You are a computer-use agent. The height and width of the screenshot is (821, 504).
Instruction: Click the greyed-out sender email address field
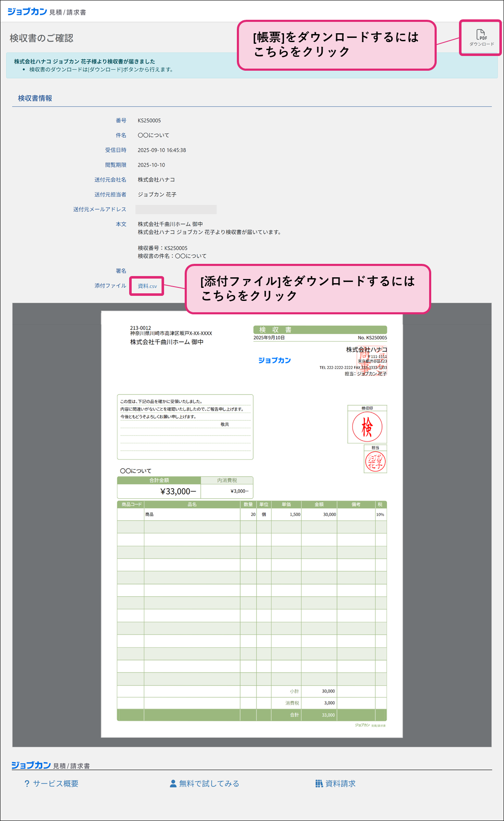coord(176,210)
